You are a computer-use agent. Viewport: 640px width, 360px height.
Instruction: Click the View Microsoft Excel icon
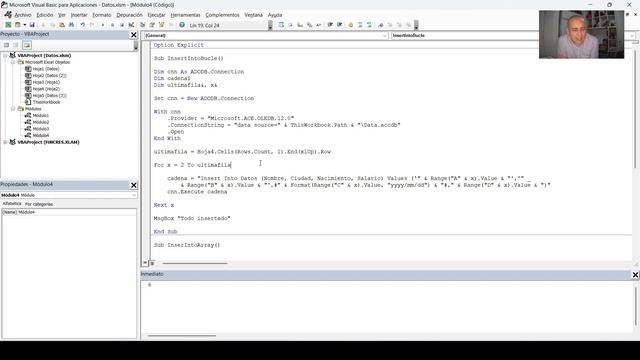tap(8, 25)
